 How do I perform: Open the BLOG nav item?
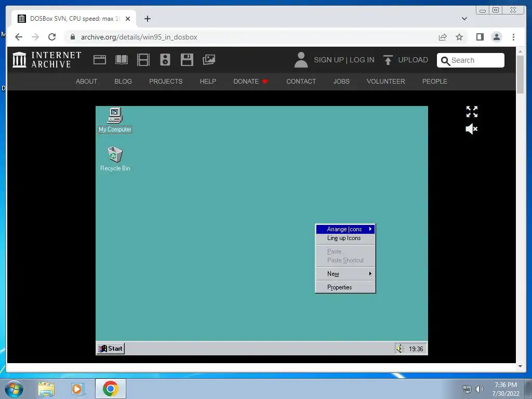click(x=123, y=82)
